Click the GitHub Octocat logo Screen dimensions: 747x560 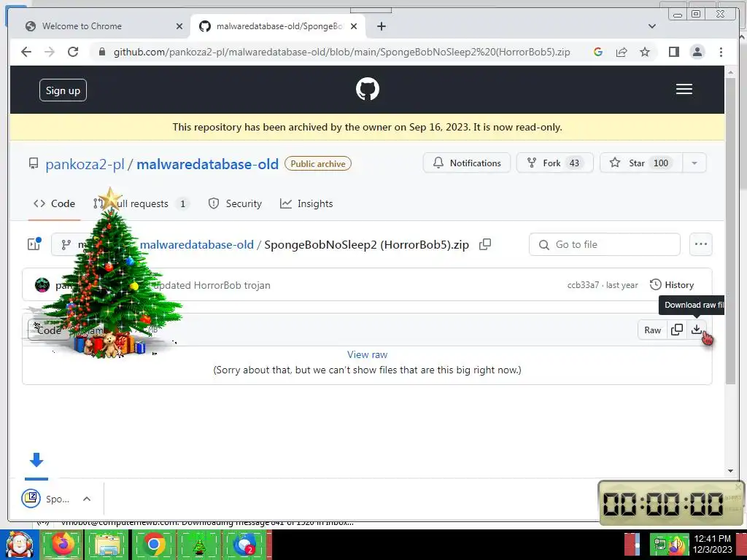click(x=368, y=89)
